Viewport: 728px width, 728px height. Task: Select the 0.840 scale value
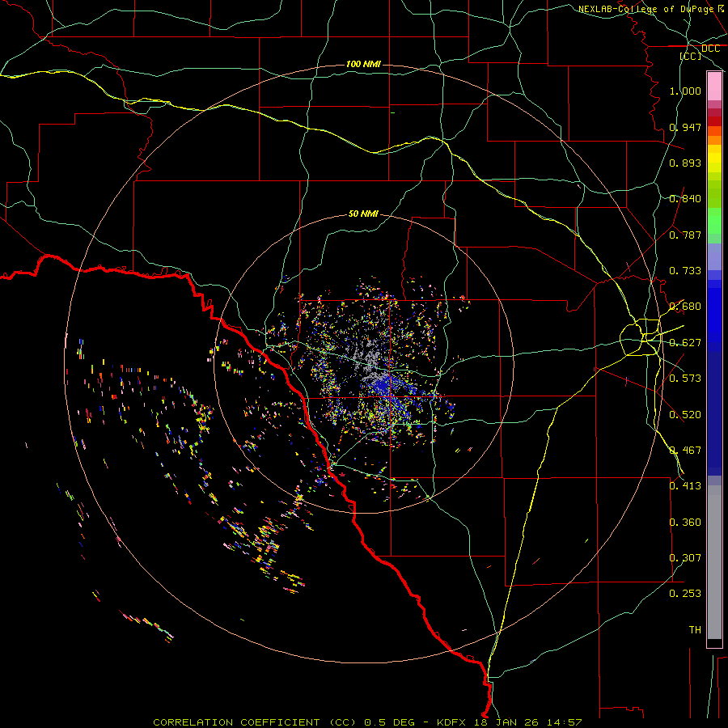[x=685, y=199]
